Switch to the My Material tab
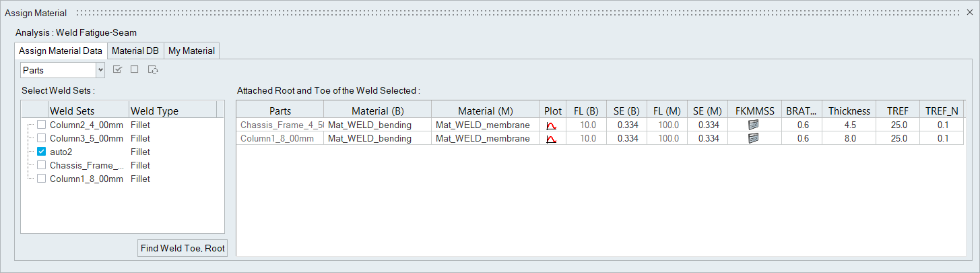This screenshot has height=273, width=980. pos(191,51)
